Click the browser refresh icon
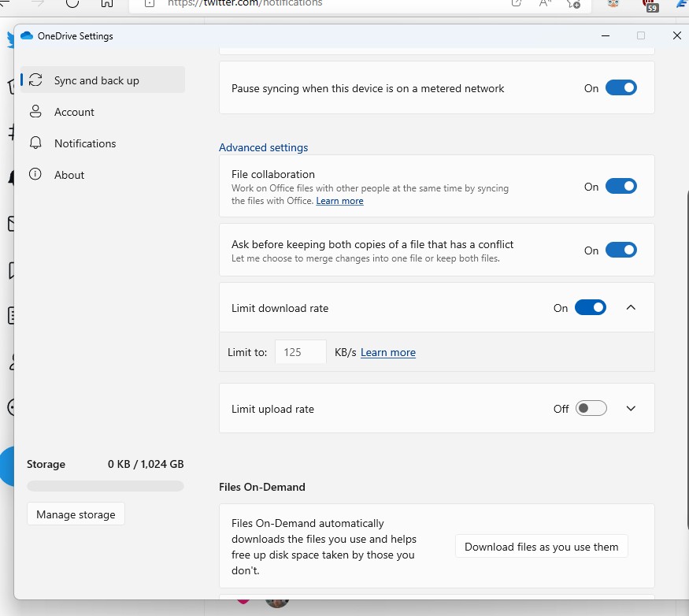Image resolution: width=689 pixels, height=616 pixels. (72, 3)
